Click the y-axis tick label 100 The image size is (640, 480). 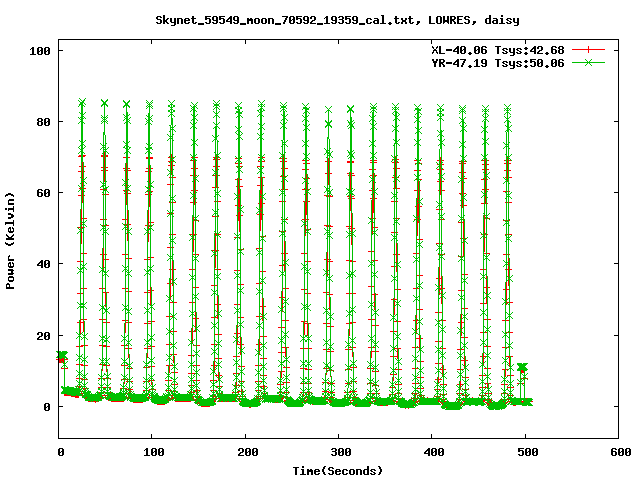40,51
